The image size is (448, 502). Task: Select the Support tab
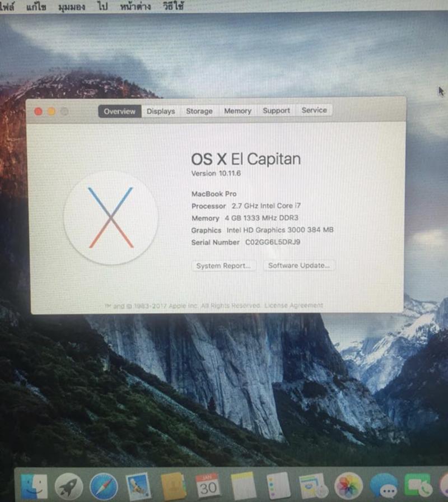tap(276, 110)
